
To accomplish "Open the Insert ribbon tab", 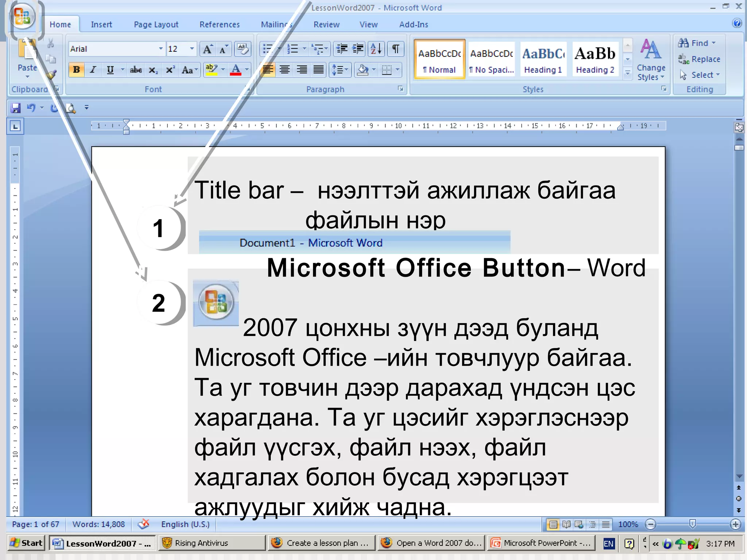I will (101, 24).
